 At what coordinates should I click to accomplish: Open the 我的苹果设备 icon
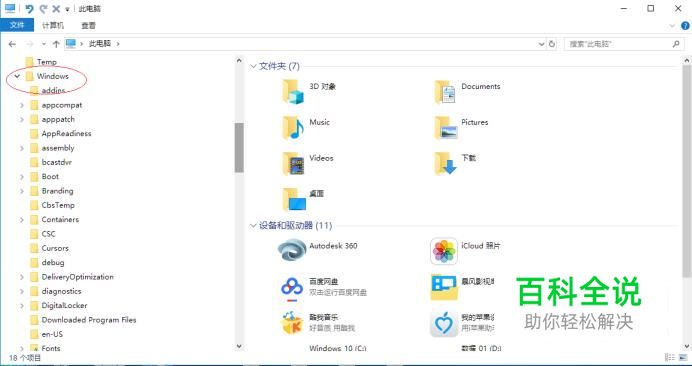tap(444, 323)
